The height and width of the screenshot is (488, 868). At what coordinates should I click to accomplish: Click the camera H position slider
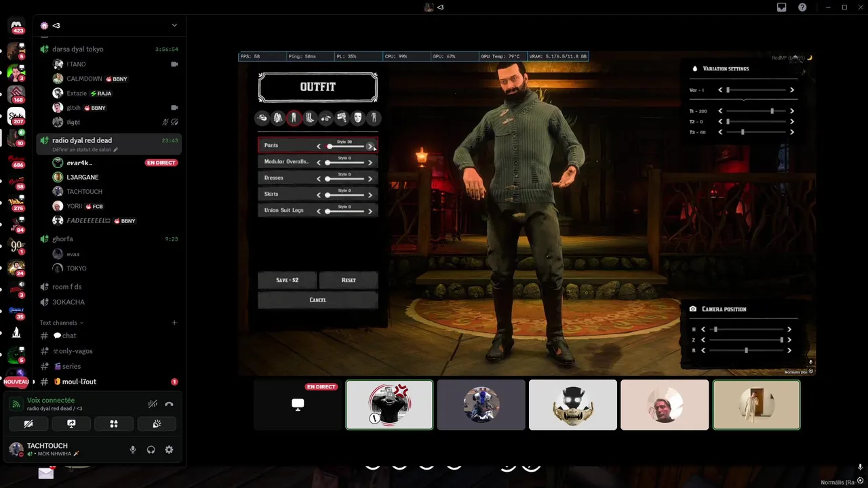coord(746,329)
